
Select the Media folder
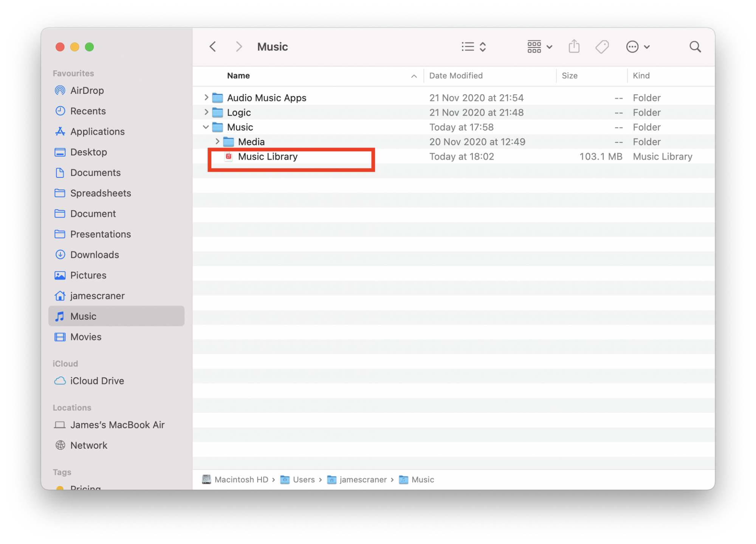point(253,141)
